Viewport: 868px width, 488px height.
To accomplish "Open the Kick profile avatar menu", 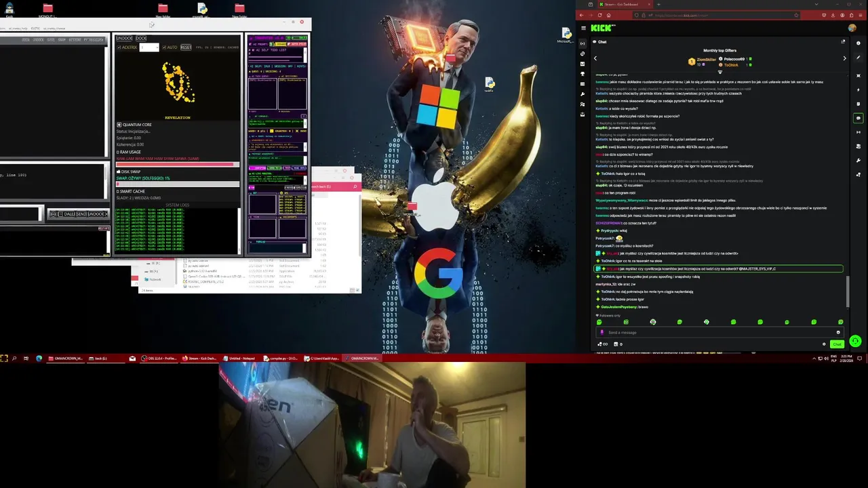I will coord(852,28).
